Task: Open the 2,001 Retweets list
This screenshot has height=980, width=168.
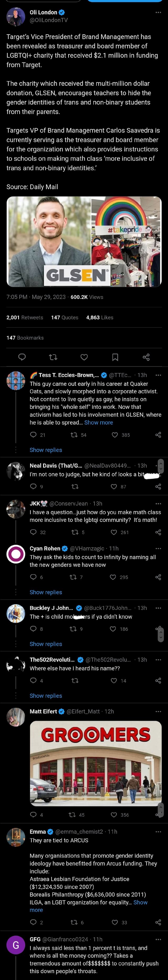Action: pyautogui.click(x=25, y=317)
